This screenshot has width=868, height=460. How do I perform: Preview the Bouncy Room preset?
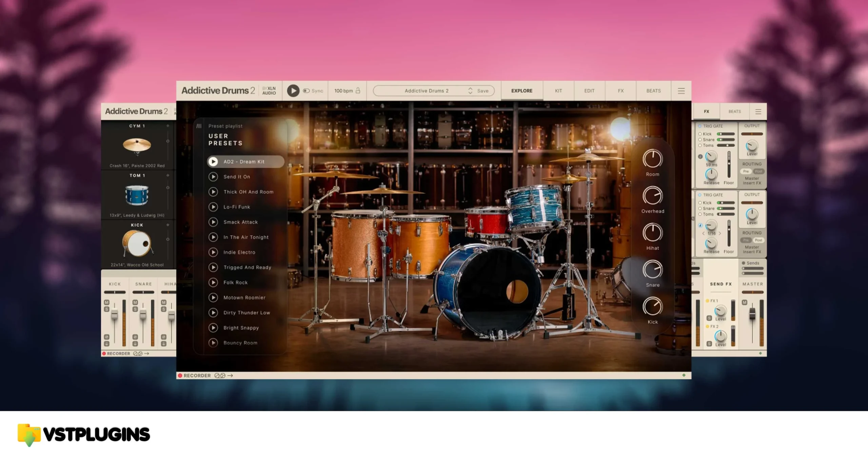click(213, 343)
